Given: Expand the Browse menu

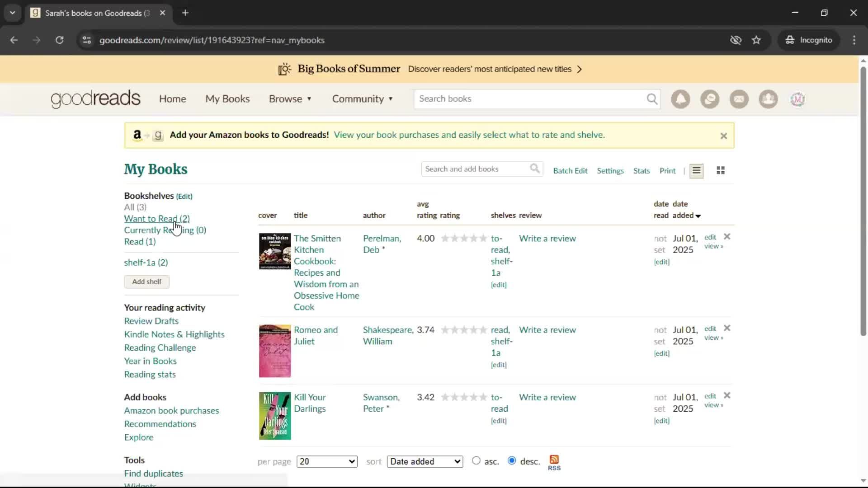Looking at the screenshot, I should (290, 99).
